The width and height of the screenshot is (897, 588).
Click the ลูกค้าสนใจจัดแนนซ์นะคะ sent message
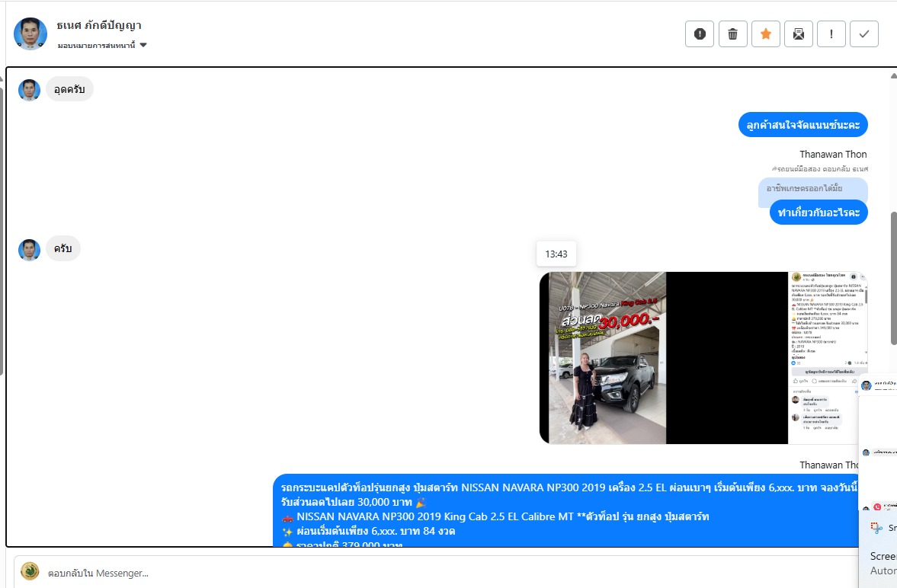(802, 125)
